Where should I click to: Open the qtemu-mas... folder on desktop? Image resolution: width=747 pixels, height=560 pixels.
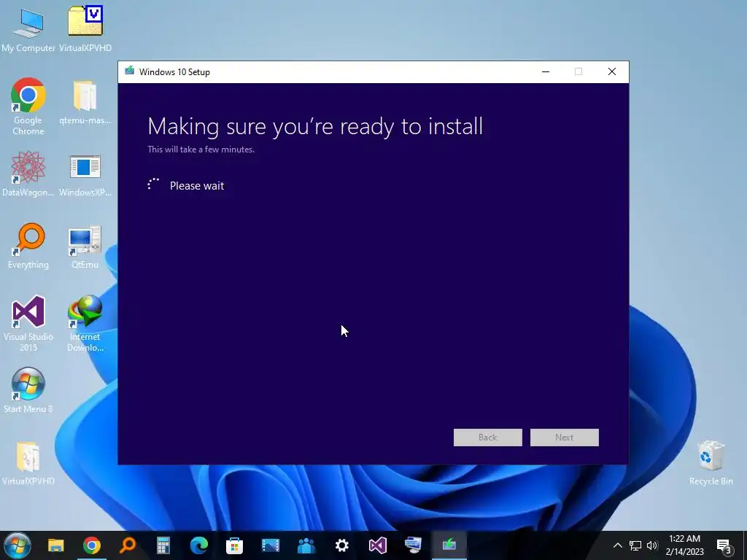[x=85, y=102]
